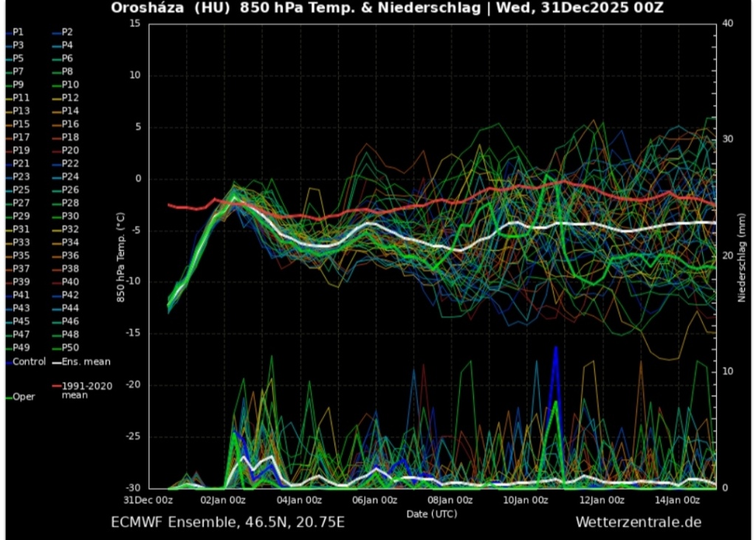756x540 pixels.
Task: Click the Control legend line swatch
Action: coord(7,362)
